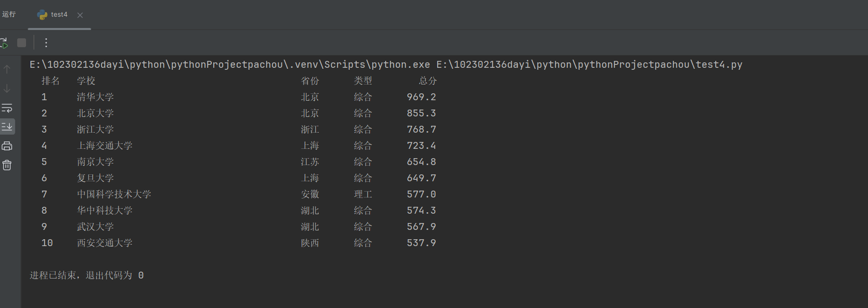Click 理工 type in row 7
Viewport: 868px width, 308px height.
363,194
